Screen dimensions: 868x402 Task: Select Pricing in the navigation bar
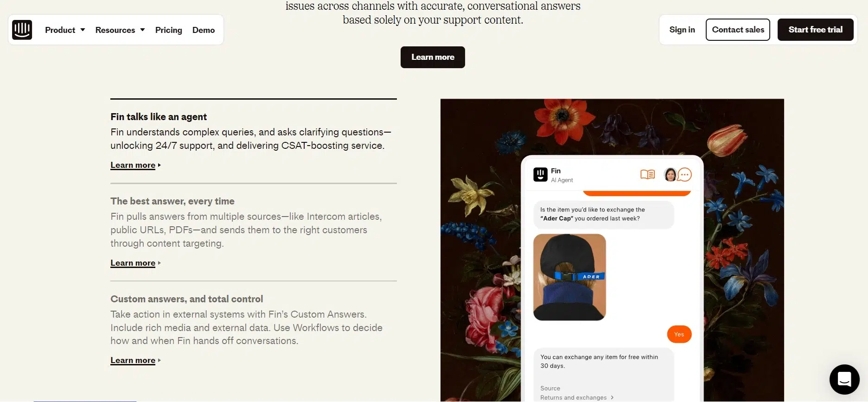(168, 30)
